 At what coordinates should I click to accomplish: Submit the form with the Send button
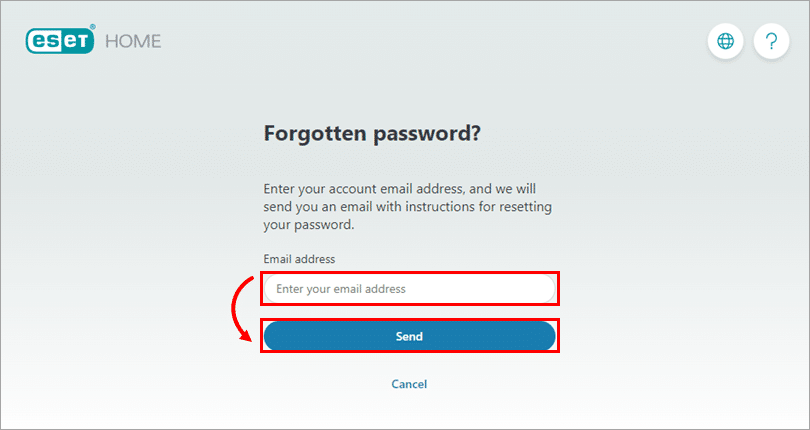pos(409,336)
